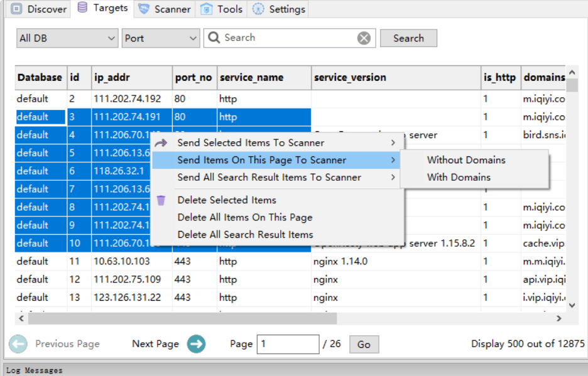
Task: Select the IP cell 111.202.74.191
Action: click(x=132, y=117)
